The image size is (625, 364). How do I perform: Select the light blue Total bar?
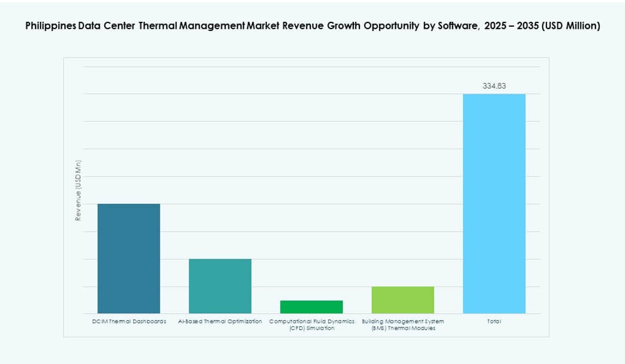point(494,204)
